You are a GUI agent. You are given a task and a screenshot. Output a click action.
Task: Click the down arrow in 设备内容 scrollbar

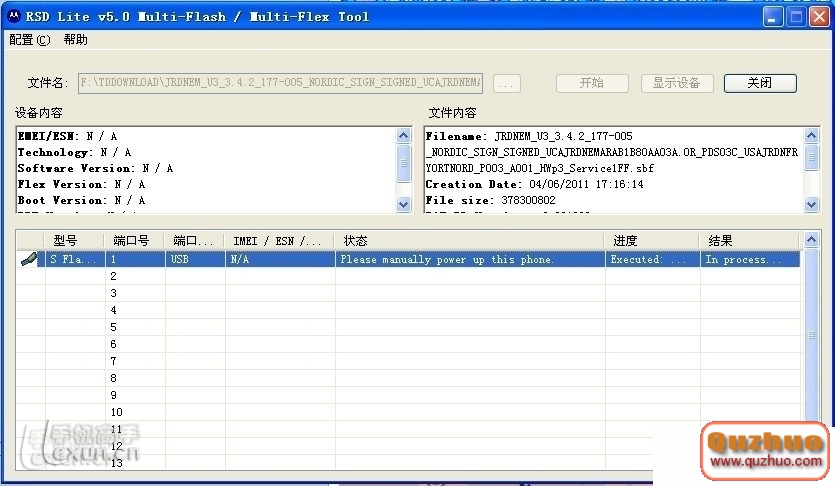404,204
